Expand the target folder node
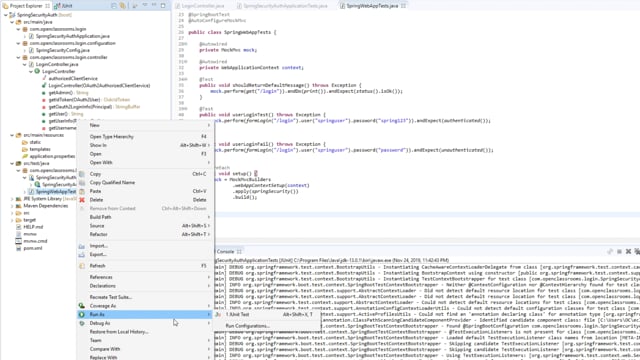 pos(12,220)
